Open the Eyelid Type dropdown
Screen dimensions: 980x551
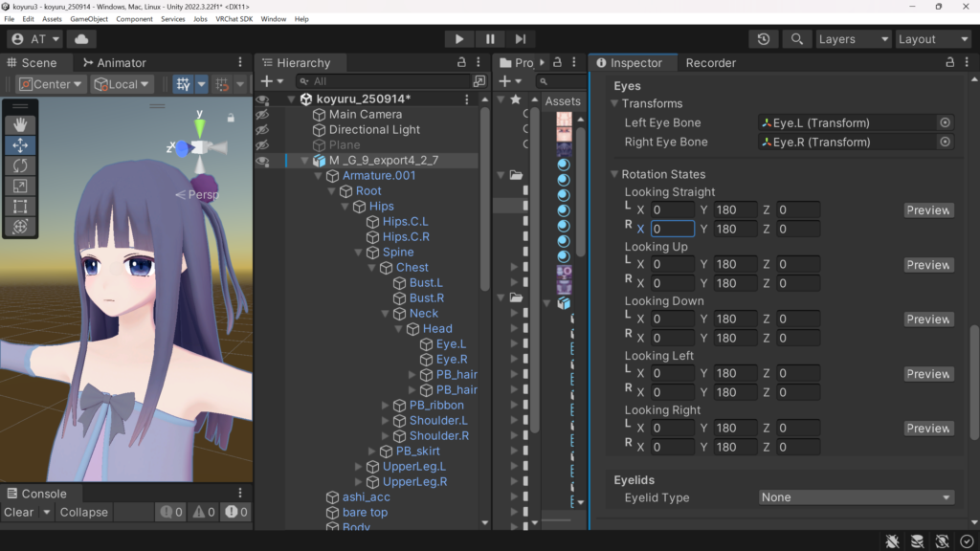[x=857, y=497]
